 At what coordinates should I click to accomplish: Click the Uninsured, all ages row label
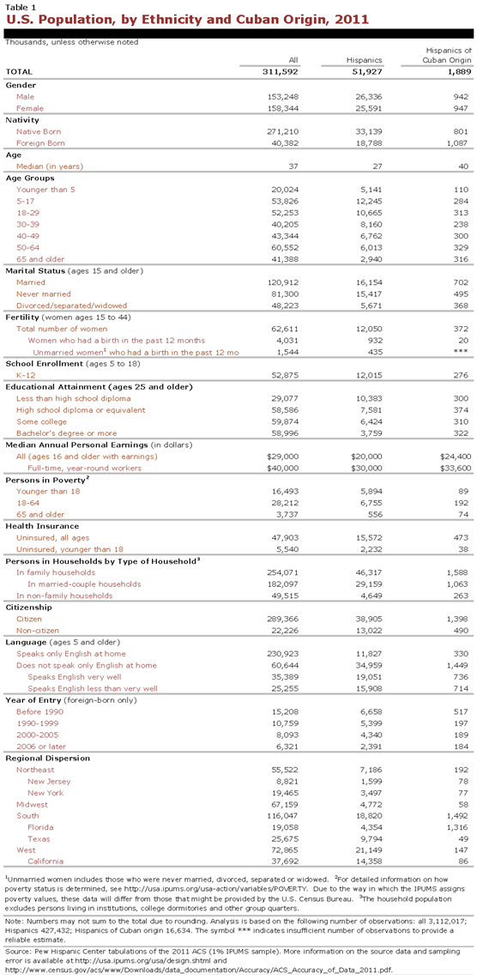(53, 538)
